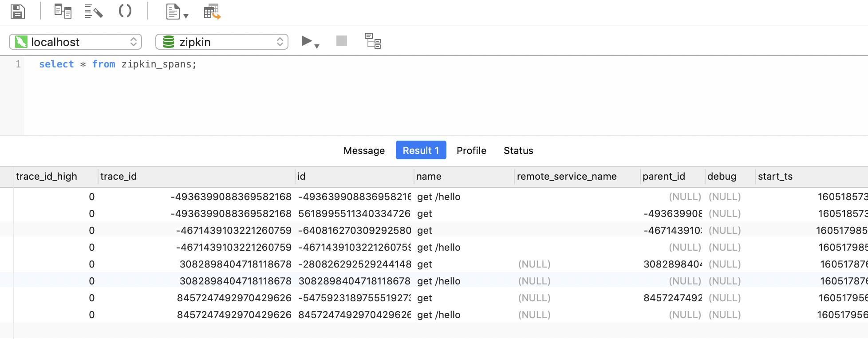
Task: Click the "select" keyword in the editor
Action: click(x=56, y=64)
